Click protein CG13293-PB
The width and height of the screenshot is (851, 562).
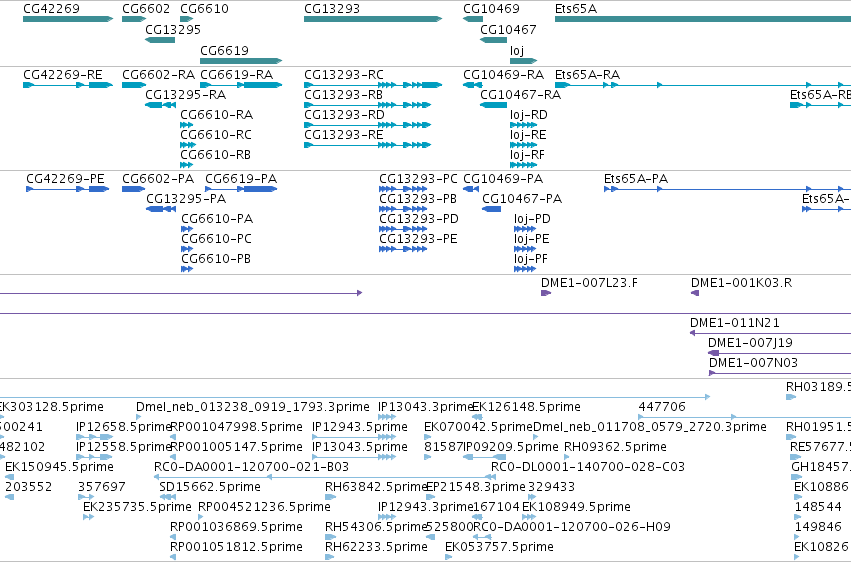pyautogui.click(x=417, y=199)
